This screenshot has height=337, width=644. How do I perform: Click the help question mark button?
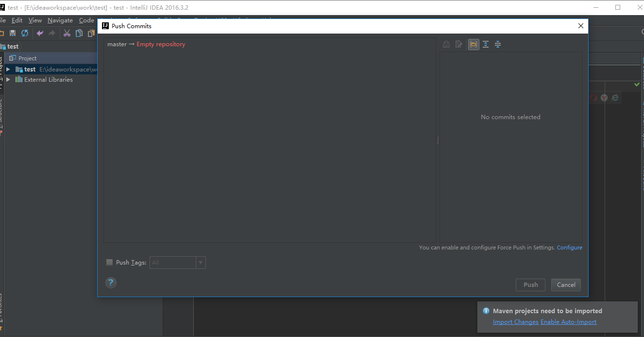tap(111, 283)
